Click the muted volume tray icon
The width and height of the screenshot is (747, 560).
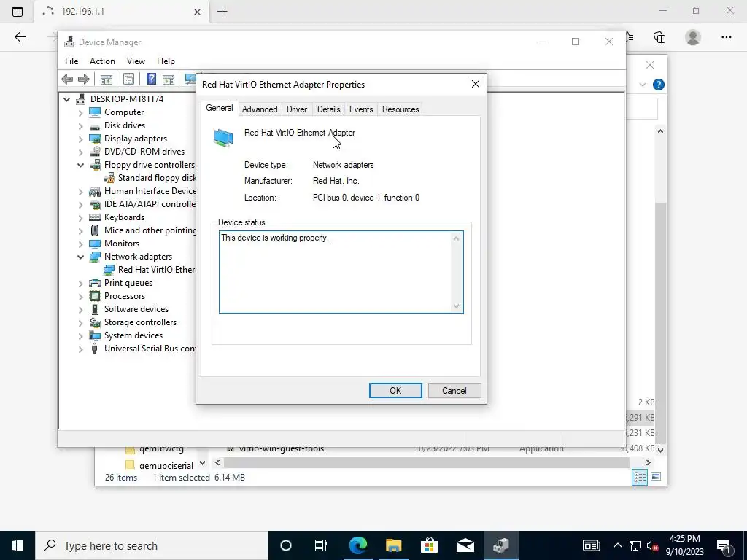[652, 545]
